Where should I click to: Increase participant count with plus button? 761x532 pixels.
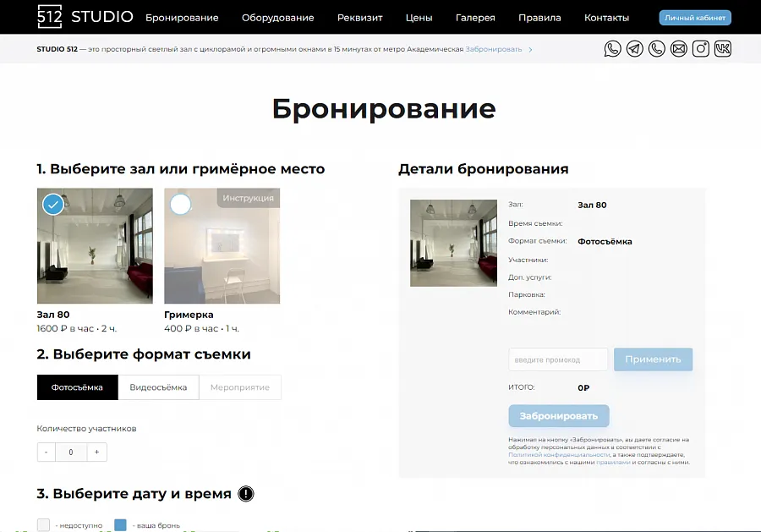coord(97,452)
